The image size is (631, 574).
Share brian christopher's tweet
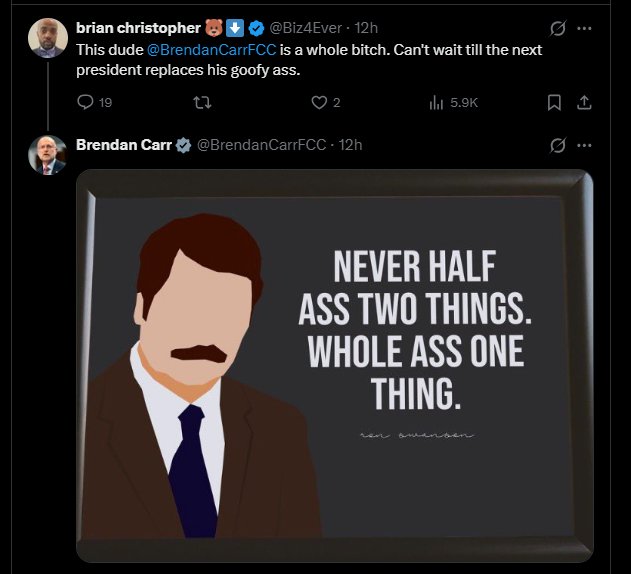pos(584,102)
